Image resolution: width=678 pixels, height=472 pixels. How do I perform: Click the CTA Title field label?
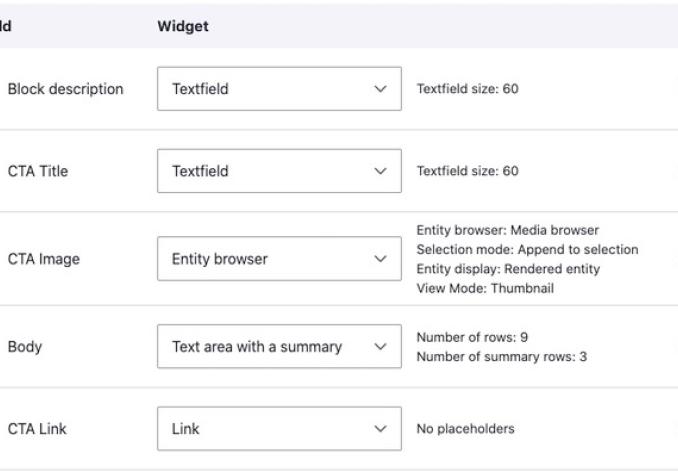pyautogui.click(x=38, y=171)
